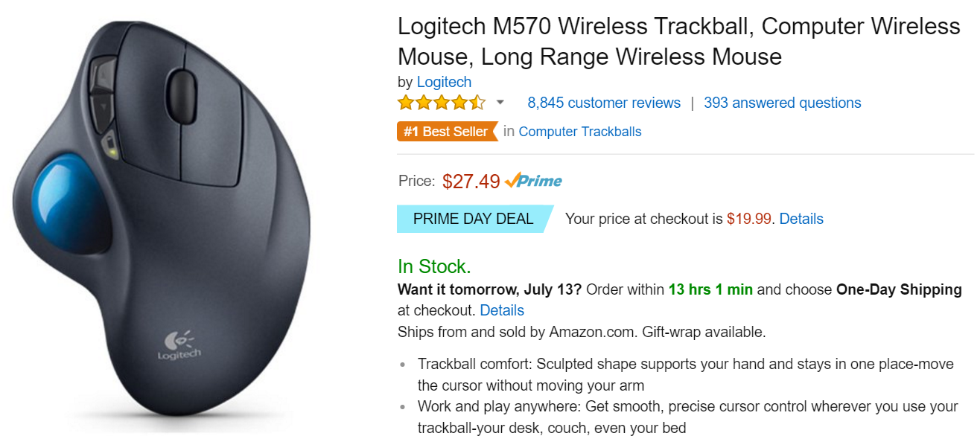980x436 pixels.
Task: Click the star rating icons
Action: [441, 103]
